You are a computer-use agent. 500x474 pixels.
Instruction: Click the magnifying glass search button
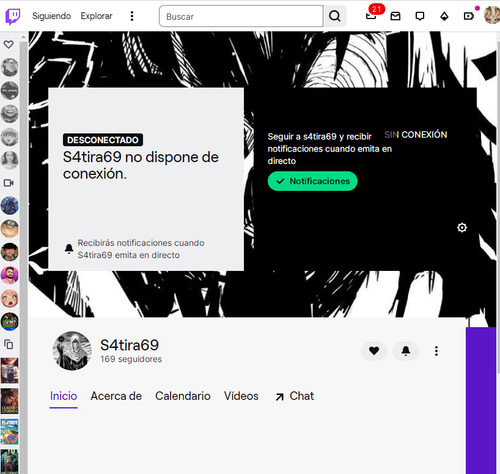coord(335,16)
